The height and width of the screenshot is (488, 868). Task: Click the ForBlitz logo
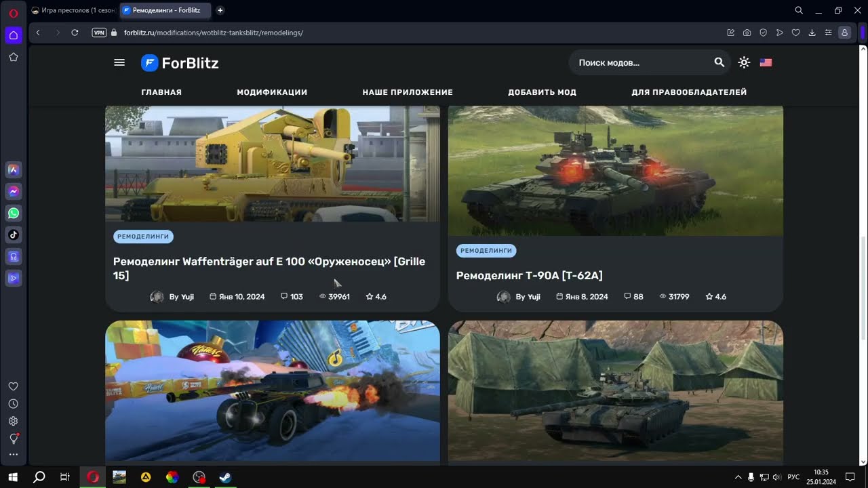click(x=180, y=63)
